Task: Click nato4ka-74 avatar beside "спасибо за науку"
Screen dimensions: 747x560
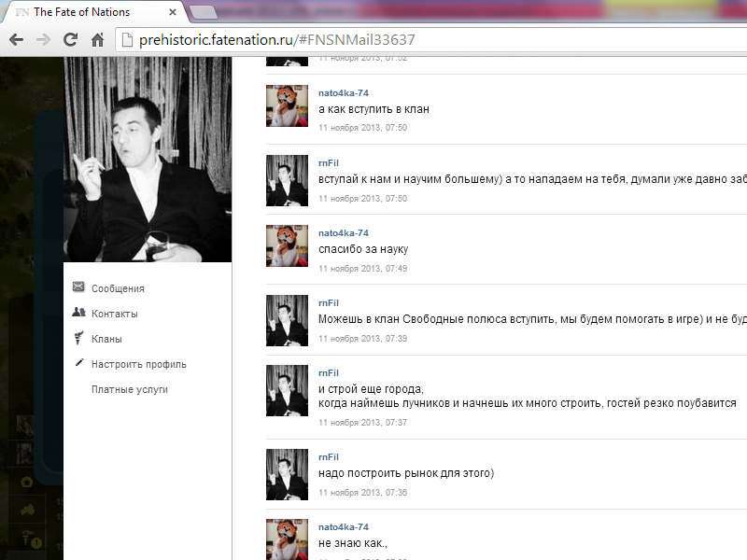Action: [288, 245]
